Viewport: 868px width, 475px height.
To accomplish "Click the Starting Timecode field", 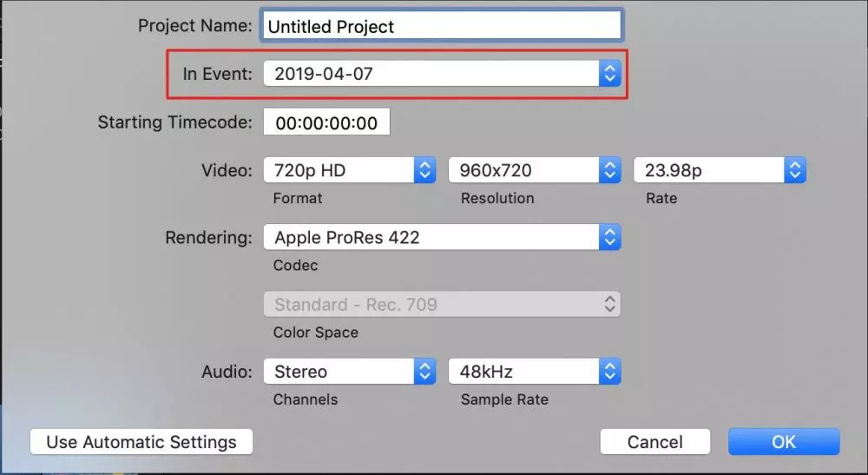I will click(326, 122).
